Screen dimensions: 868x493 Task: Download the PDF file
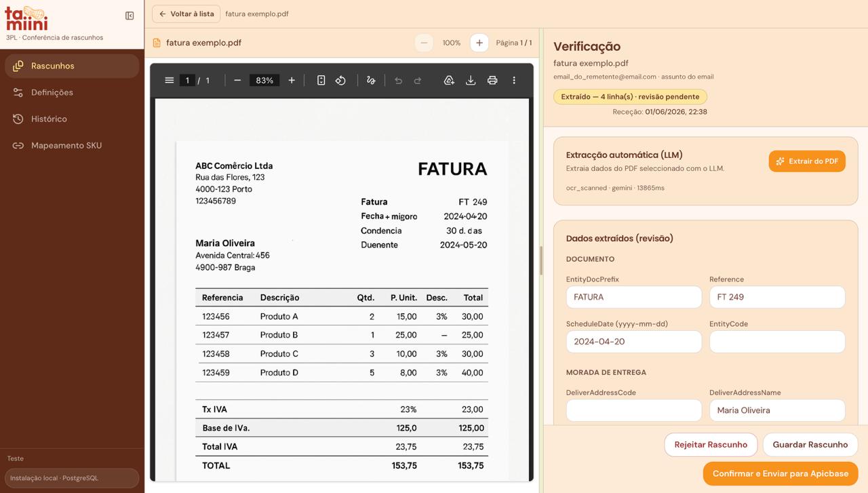(x=471, y=80)
